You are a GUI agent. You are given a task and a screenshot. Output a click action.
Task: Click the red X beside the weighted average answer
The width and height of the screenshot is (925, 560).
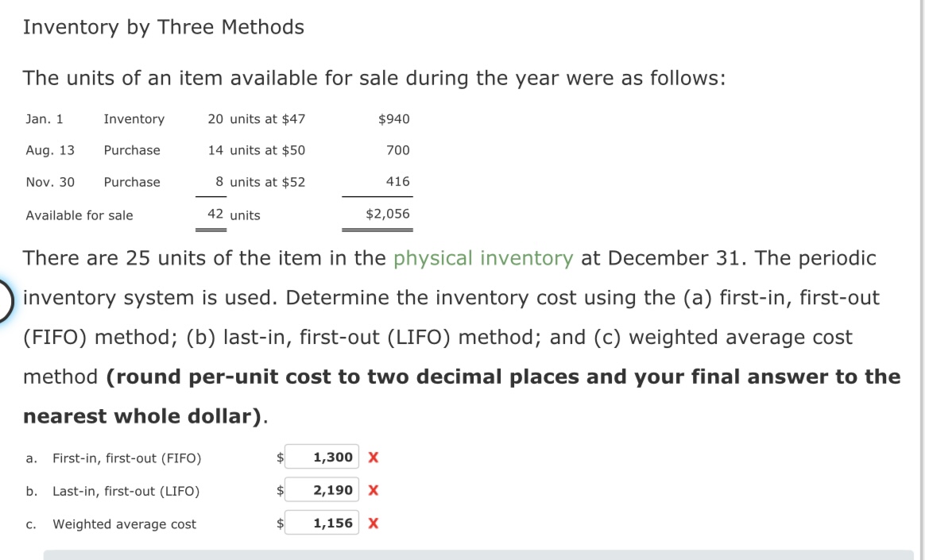pos(373,523)
